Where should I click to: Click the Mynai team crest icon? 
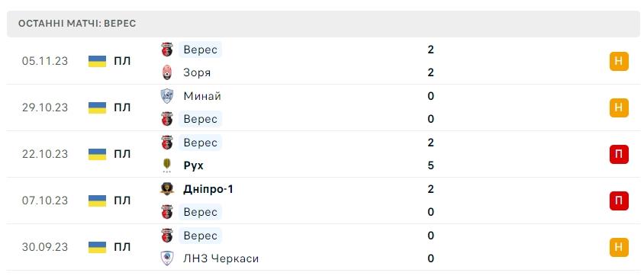click(x=167, y=96)
